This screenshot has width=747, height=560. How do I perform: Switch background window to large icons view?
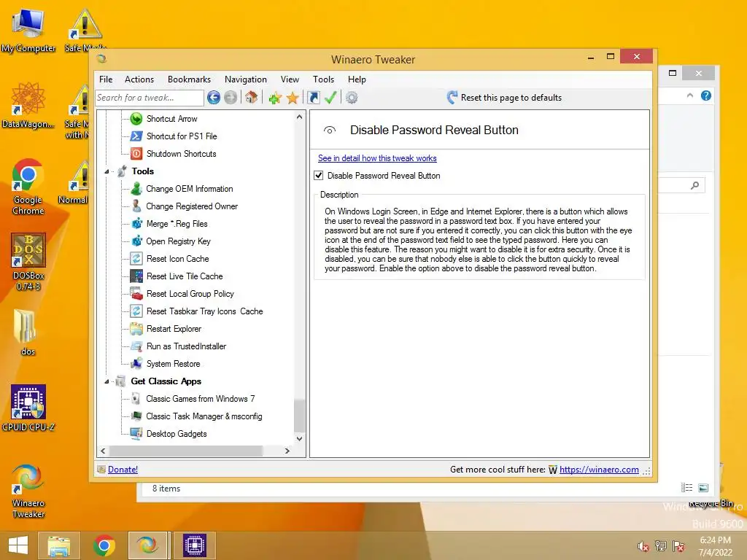(704, 488)
